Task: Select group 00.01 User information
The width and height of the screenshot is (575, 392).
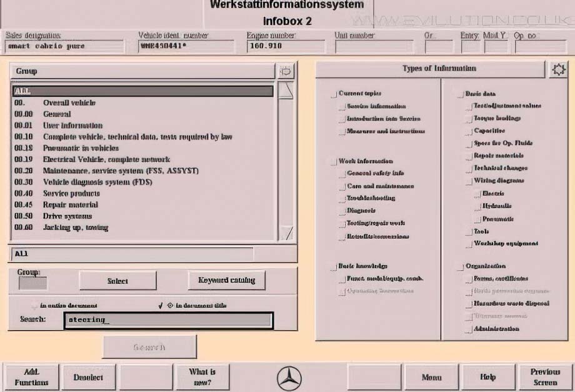Action: point(143,126)
